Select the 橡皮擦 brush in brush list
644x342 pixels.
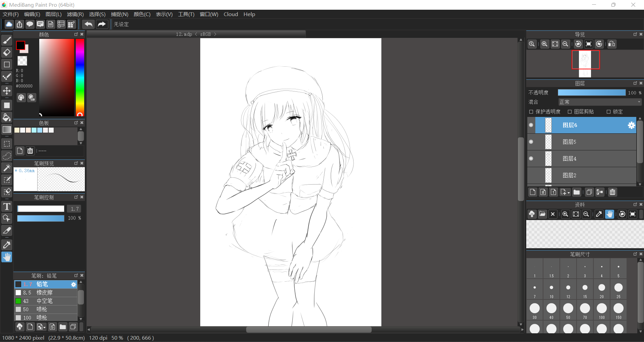[44, 292]
